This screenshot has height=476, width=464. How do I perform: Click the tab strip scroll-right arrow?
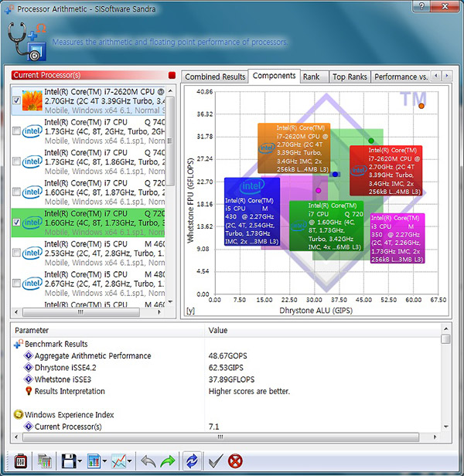(x=447, y=76)
